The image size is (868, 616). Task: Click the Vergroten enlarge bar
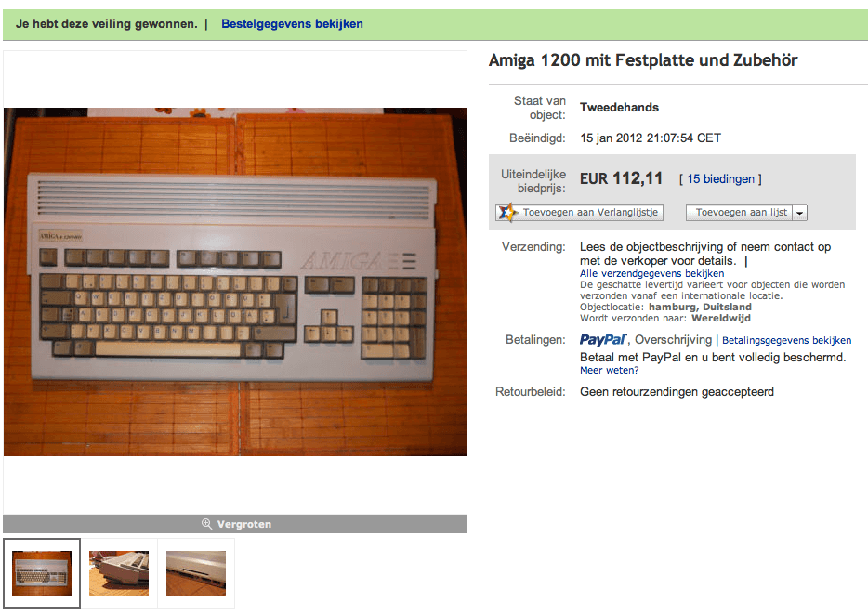point(235,524)
